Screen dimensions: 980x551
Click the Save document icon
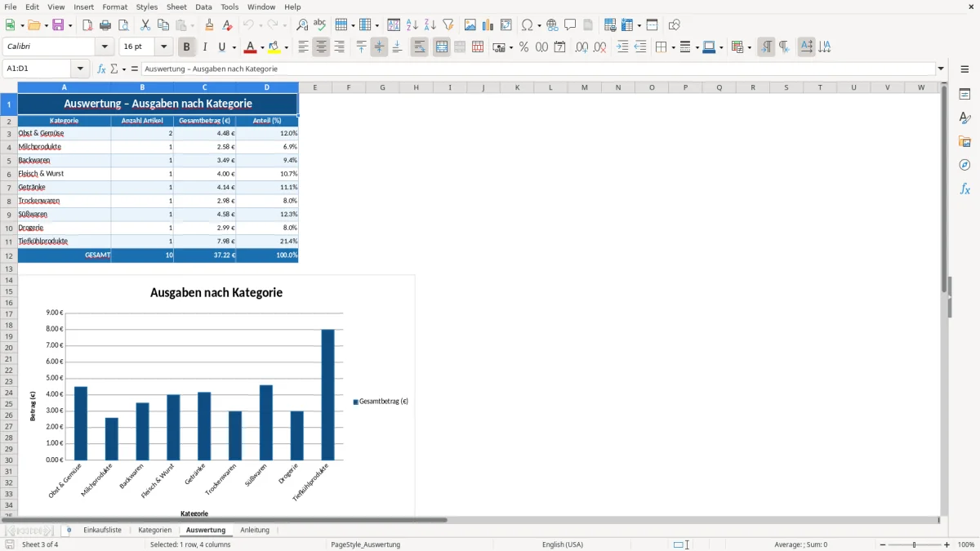point(58,24)
